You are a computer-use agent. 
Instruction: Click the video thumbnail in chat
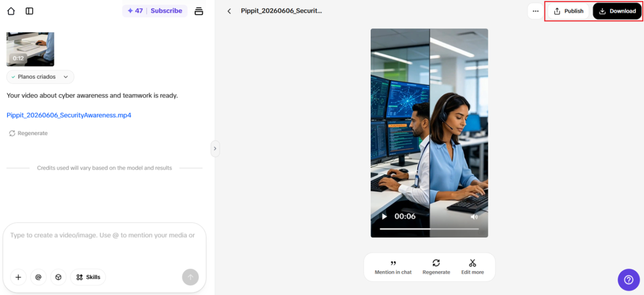click(30, 49)
